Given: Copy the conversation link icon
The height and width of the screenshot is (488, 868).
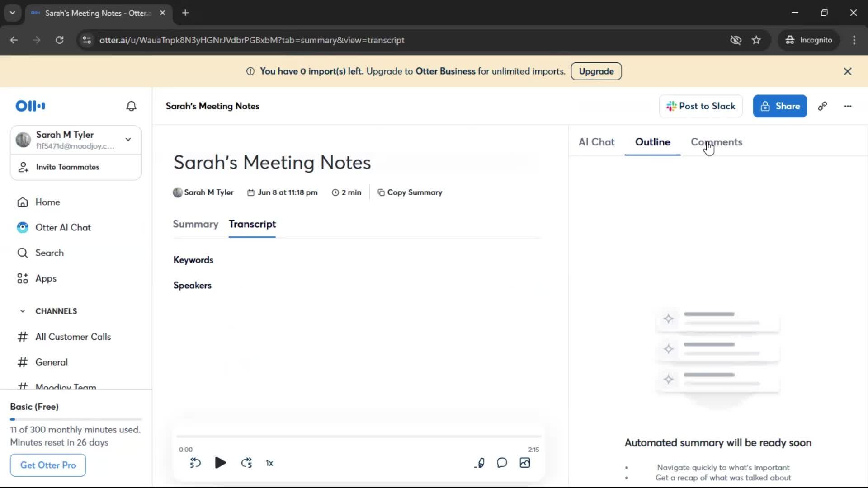Looking at the screenshot, I should [x=822, y=106].
